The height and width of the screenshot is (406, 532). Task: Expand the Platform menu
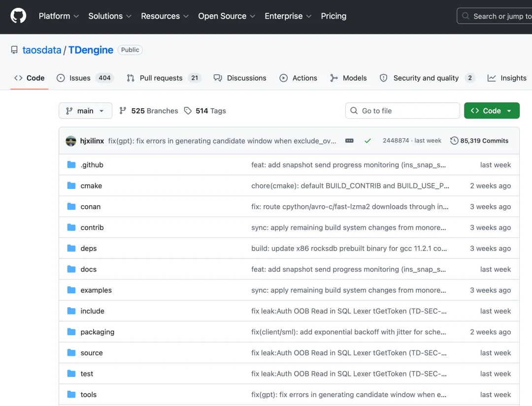tap(59, 16)
